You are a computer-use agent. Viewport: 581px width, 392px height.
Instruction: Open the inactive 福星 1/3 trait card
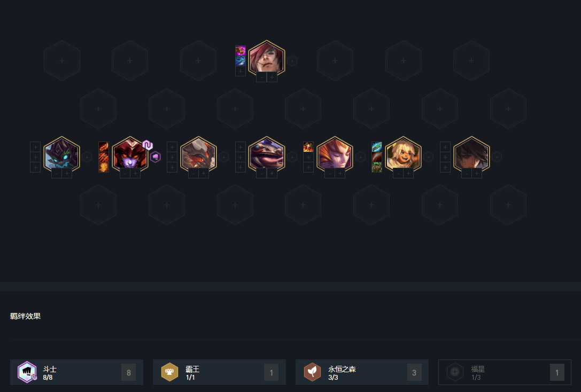505,372
